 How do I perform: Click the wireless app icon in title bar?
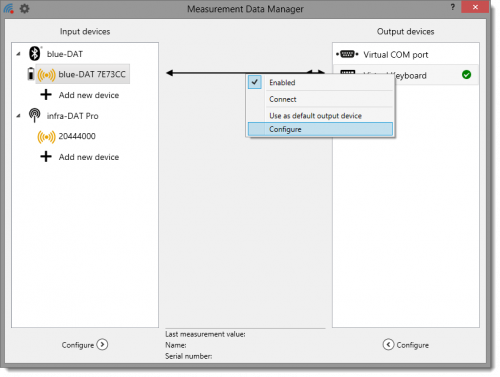(x=9, y=8)
